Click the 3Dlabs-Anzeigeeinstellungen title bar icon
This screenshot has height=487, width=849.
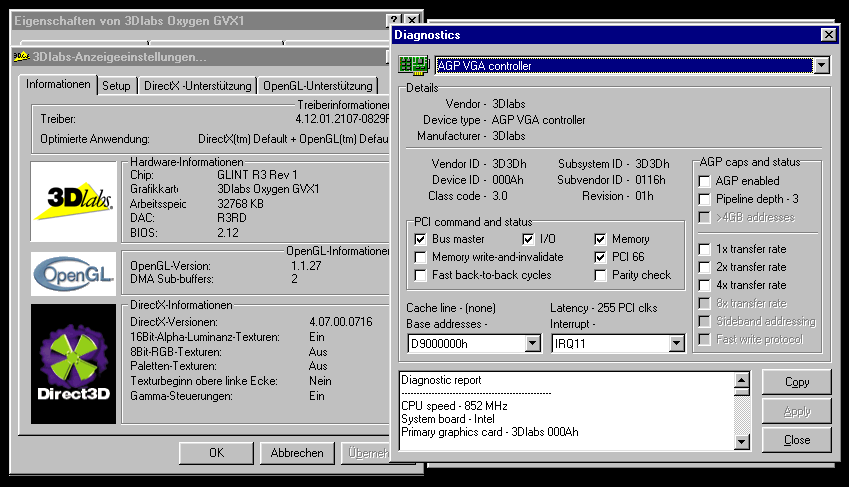[x=21, y=57]
